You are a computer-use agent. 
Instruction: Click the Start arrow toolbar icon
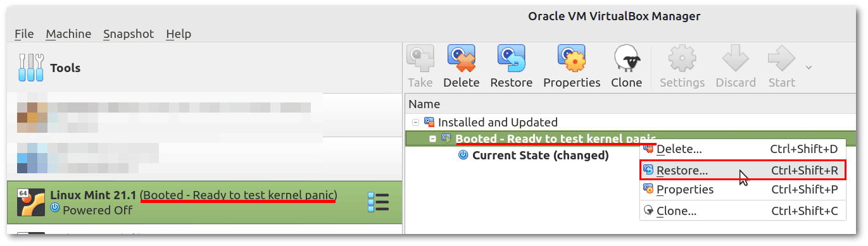(781, 59)
